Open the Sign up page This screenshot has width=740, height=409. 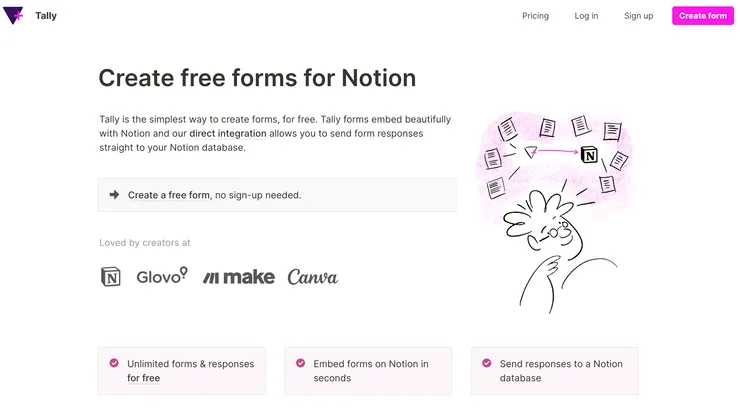pos(638,16)
